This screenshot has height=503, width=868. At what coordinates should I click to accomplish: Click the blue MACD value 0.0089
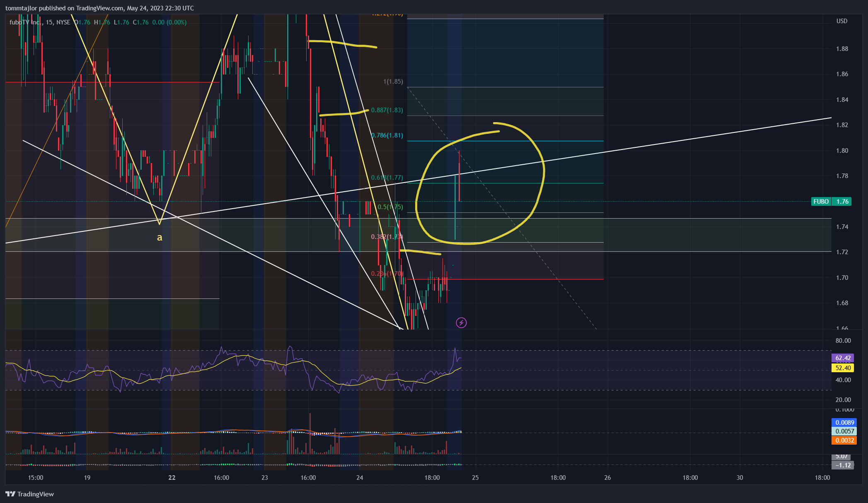844,423
